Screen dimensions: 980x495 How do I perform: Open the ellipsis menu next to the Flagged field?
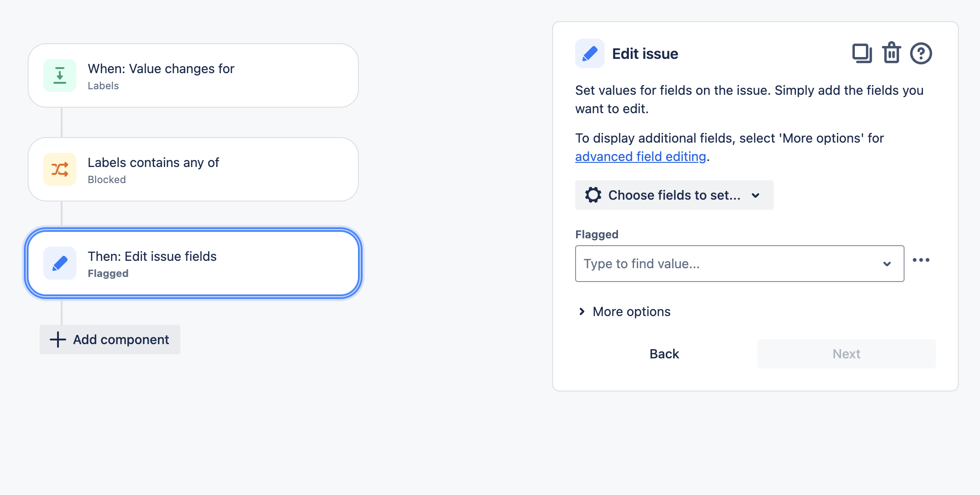(x=921, y=260)
